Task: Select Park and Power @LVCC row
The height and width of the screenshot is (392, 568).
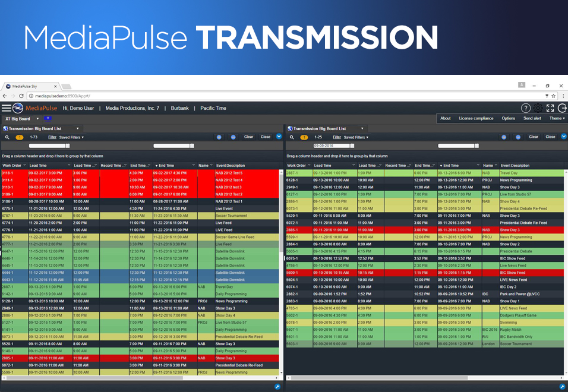Action: point(425,294)
